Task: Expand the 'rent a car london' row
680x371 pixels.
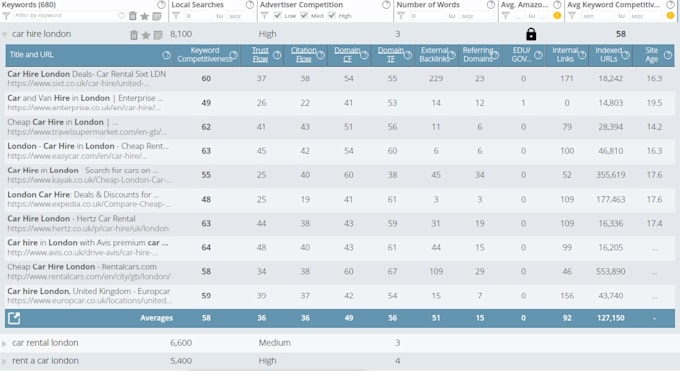Action: point(4,361)
